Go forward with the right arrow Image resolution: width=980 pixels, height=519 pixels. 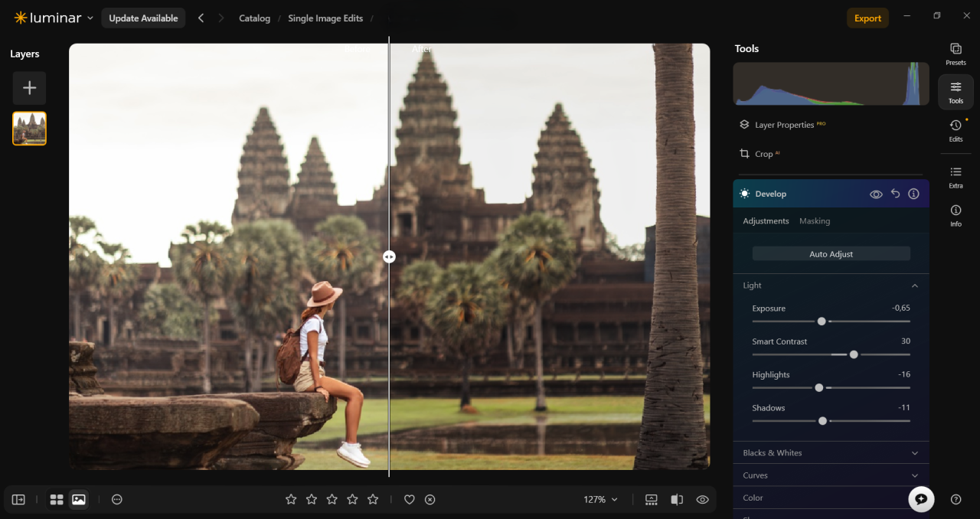click(x=221, y=18)
